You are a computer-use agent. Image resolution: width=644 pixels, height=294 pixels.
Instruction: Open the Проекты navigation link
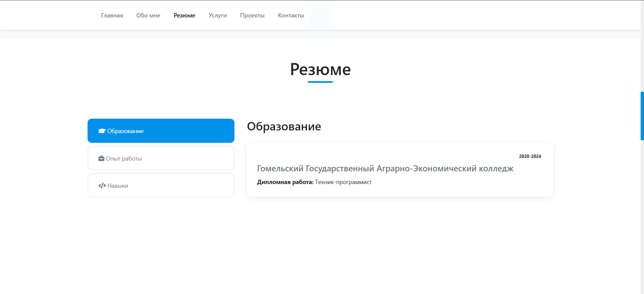252,15
